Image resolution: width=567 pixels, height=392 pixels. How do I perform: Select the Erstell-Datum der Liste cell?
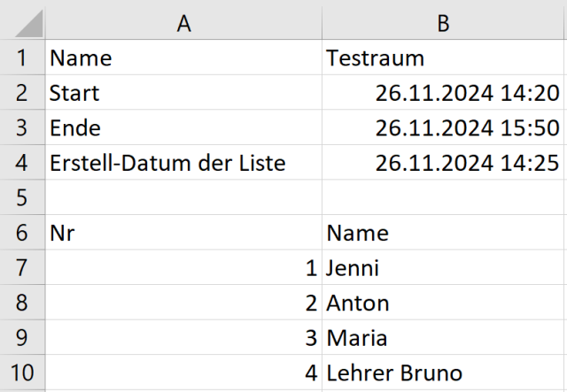point(183,163)
